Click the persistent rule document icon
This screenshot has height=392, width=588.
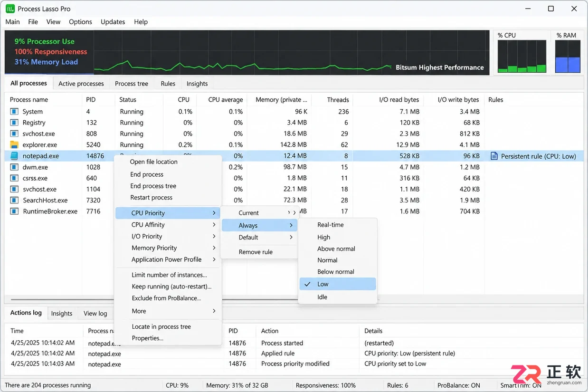point(494,156)
